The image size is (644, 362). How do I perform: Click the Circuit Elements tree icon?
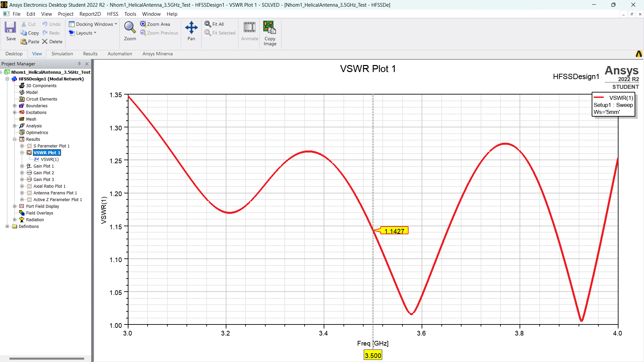coord(22,99)
